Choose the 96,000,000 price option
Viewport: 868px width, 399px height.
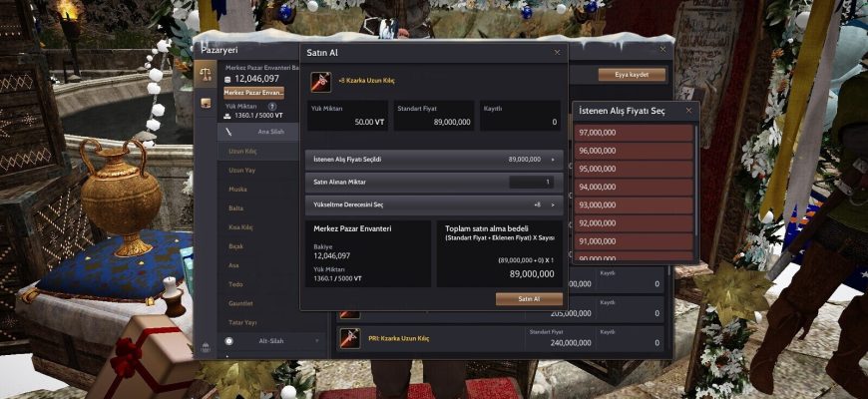pos(634,151)
